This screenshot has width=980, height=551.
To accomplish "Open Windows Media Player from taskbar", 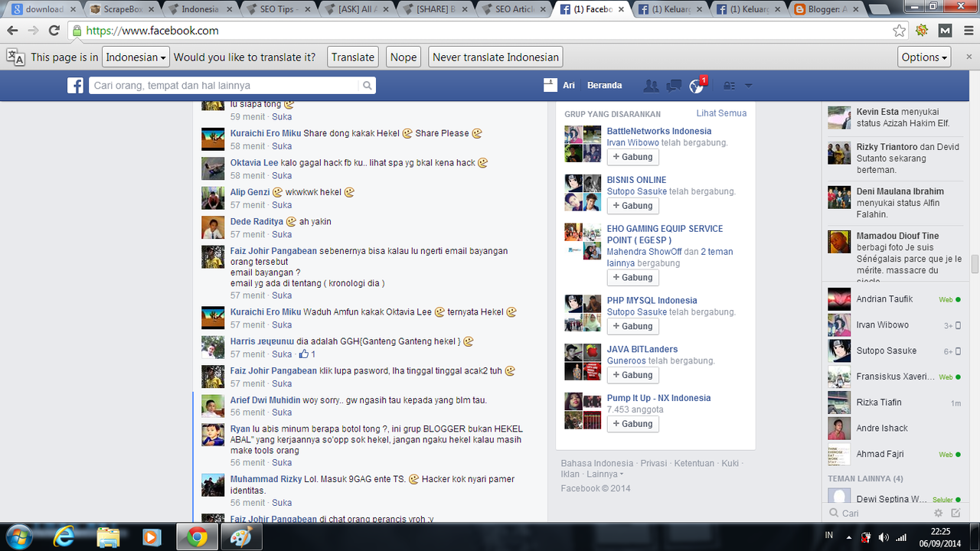I will [x=152, y=537].
